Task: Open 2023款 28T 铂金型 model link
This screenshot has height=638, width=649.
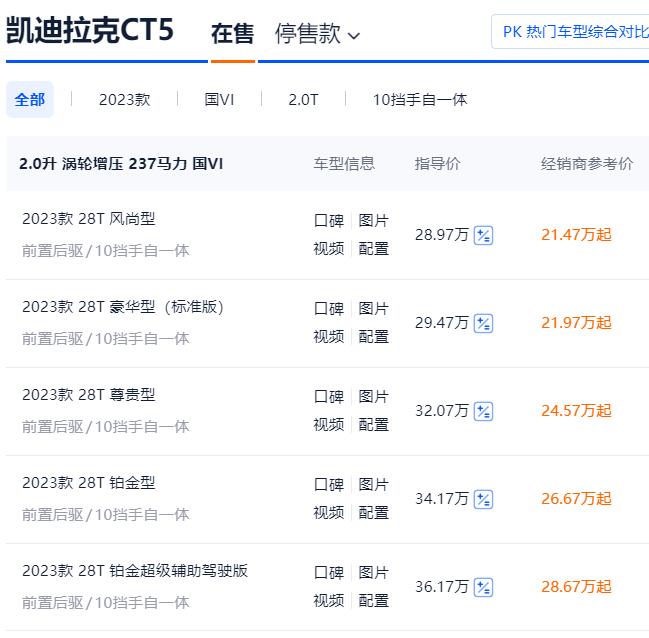Action: pyautogui.click(x=89, y=483)
